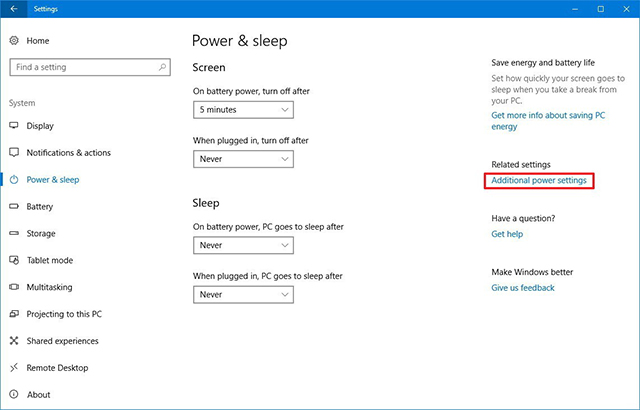This screenshot has height=410, width=640.
Task: Open Storage settings
Action: [x=41, y=233]
